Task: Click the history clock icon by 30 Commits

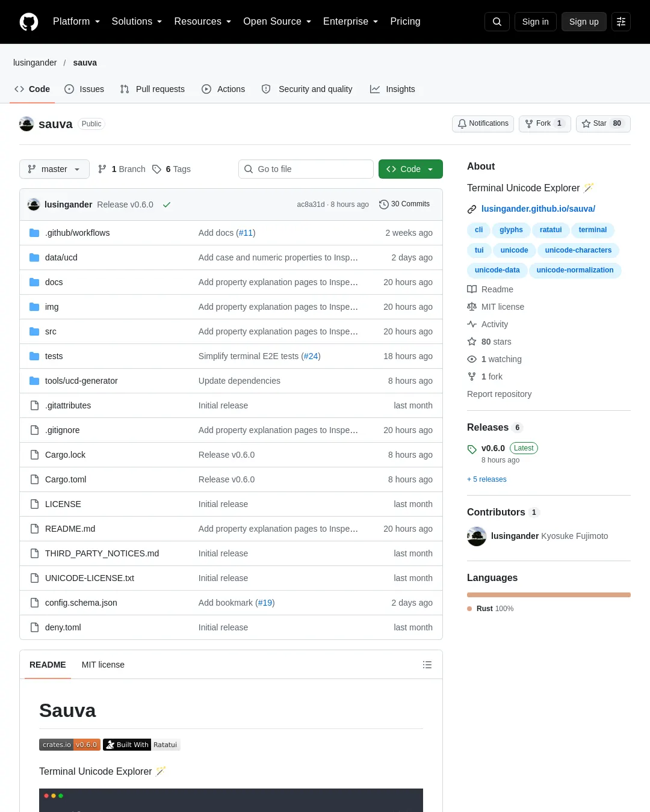Action: click(x=383, y=205)
